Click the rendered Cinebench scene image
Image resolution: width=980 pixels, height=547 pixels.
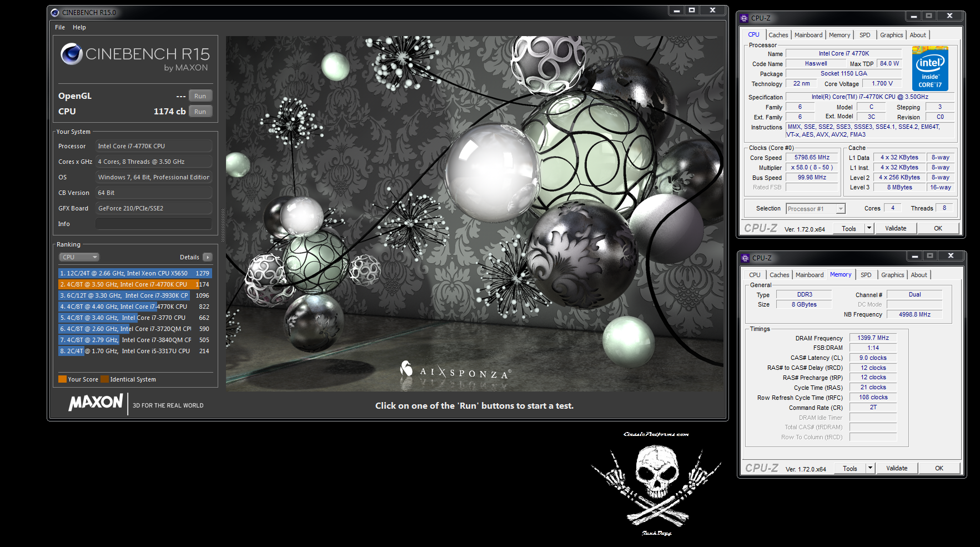pos(475,214)
